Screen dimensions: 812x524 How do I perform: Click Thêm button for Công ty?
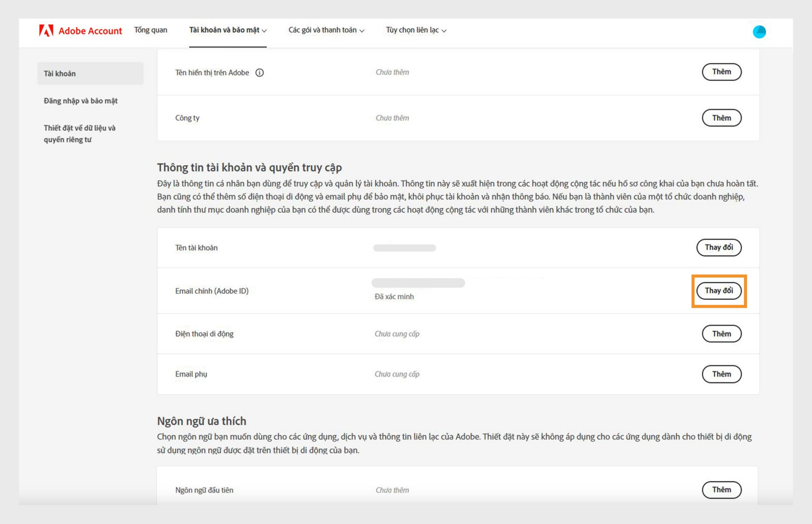[721, 118]
